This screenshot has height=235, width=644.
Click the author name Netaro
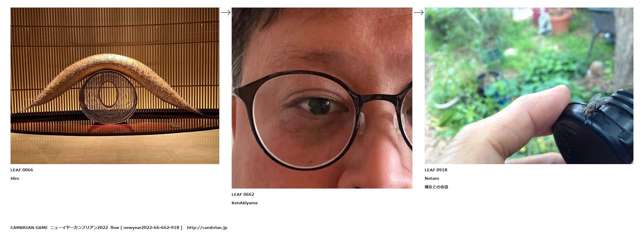pyautogui.click(x=432, y=178)
